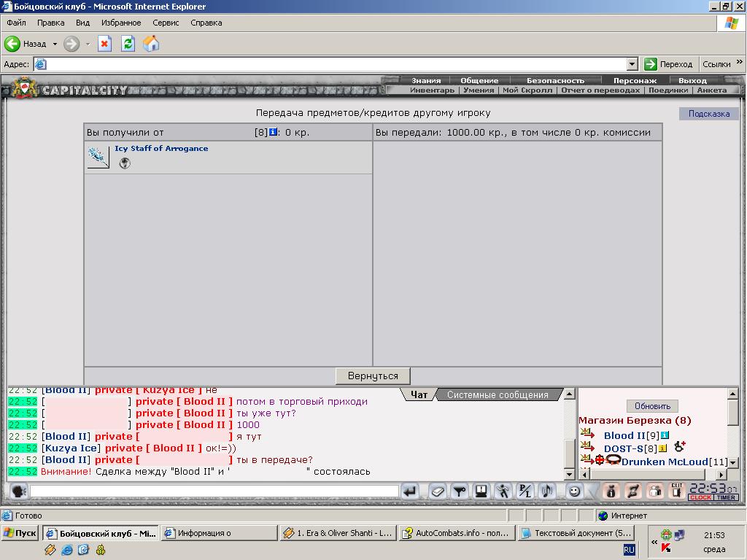Open the Icy Staff of Arrogance item link

tap(161, 148)
